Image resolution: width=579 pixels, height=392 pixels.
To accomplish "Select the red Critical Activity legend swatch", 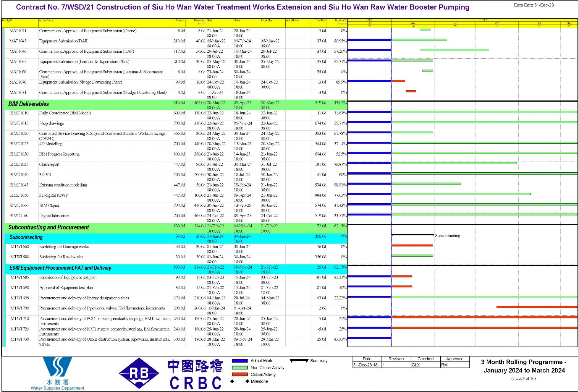I will [x=240, y=374].
